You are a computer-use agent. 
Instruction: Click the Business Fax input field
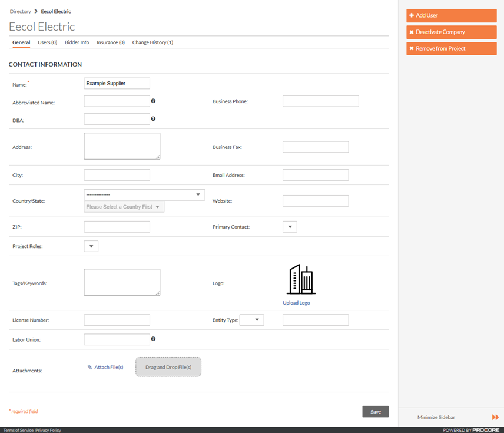[316, 147]
